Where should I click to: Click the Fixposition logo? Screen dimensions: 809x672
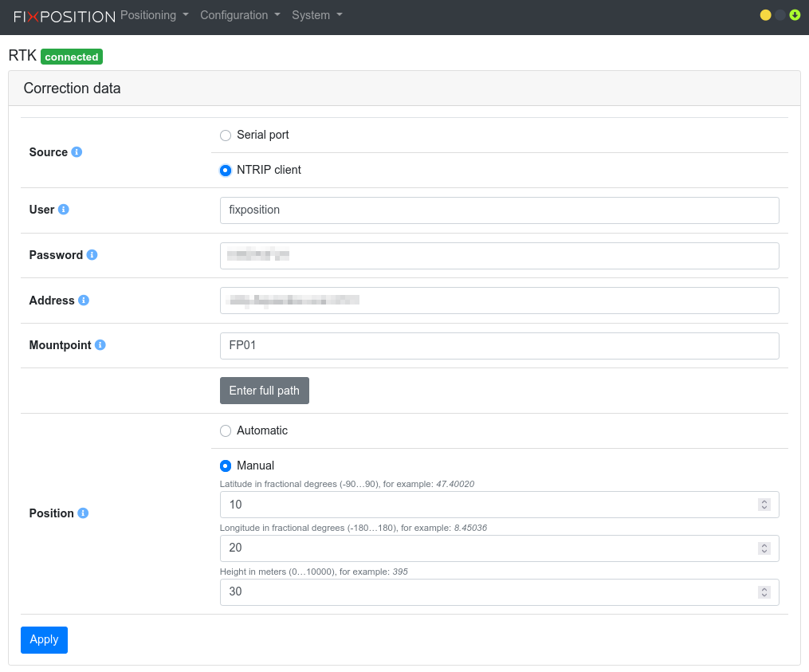click(64, 16)
